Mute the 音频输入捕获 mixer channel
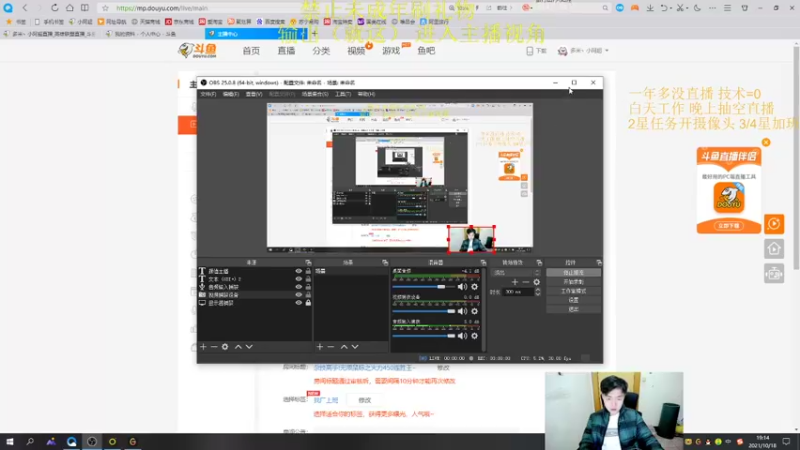Viewport: 800px width, 450px height. coord(462,336)
